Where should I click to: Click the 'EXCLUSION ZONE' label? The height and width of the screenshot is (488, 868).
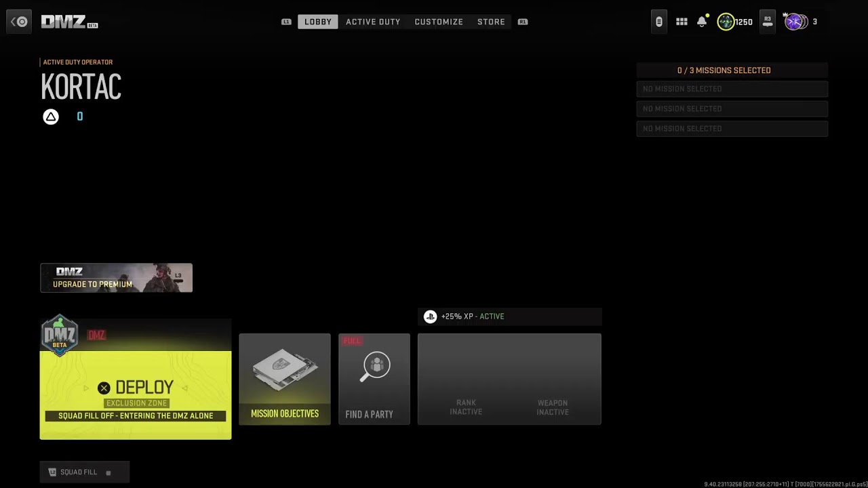click(136, 403)
